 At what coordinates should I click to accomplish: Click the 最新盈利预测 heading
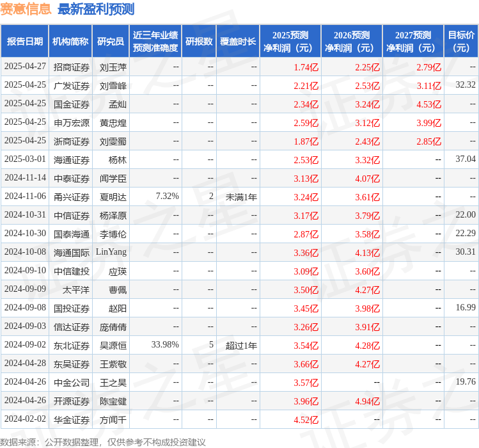[96, 9]
